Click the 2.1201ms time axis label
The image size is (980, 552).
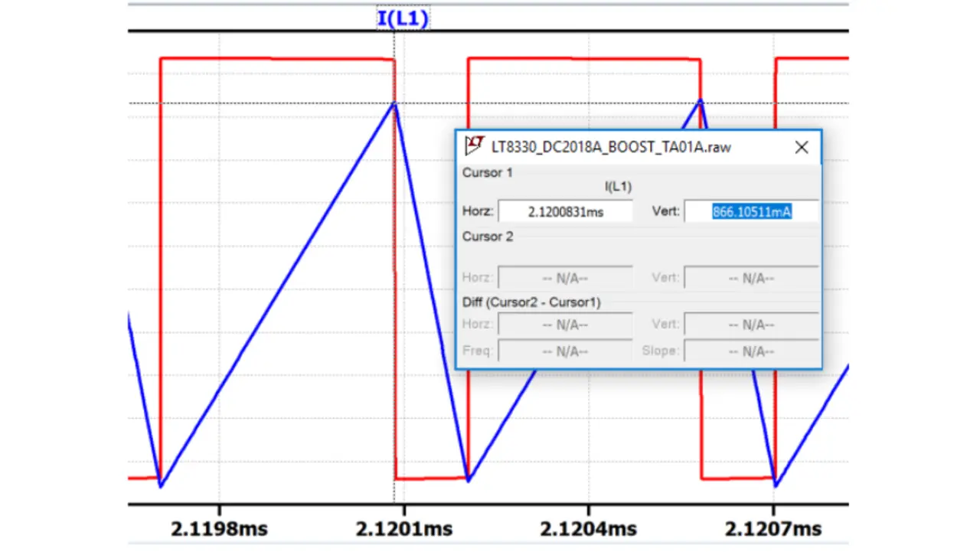click(403, 528)
